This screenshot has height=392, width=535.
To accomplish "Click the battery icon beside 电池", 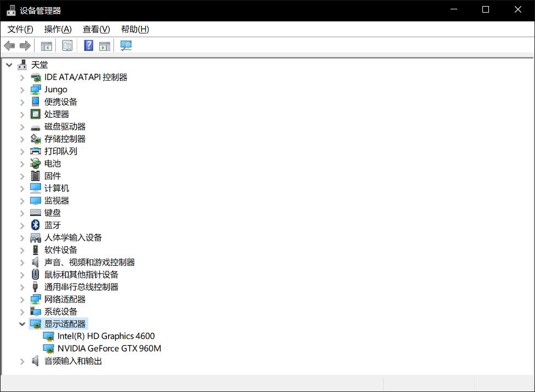I will coord(36,163).
